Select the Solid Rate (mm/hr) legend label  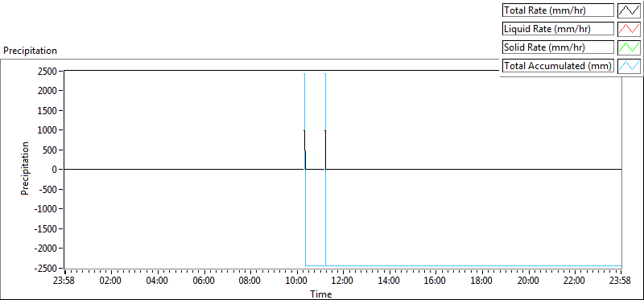coord(558,47)
